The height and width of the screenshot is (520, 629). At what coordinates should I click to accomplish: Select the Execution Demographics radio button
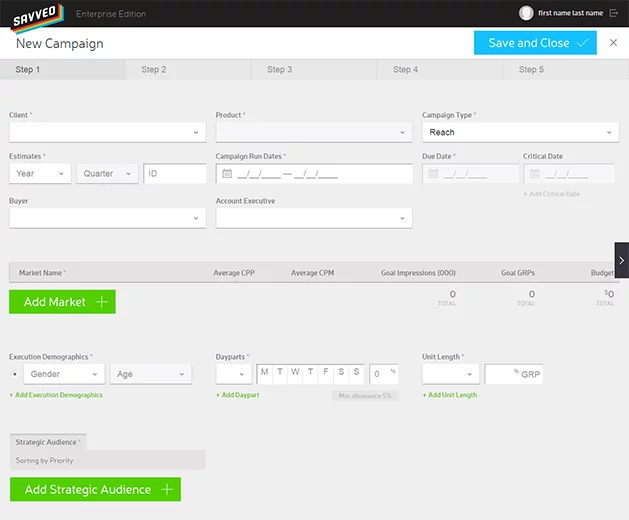point(15,374)
